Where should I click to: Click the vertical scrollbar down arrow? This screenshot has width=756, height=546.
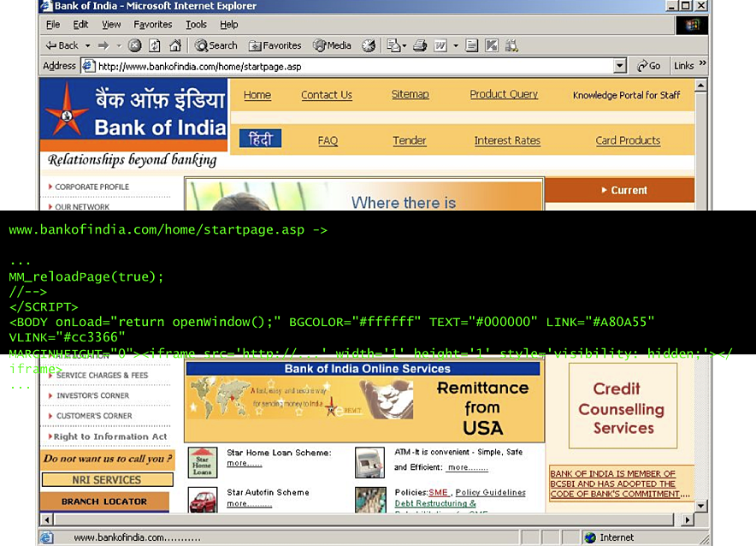tap(701, 506)
